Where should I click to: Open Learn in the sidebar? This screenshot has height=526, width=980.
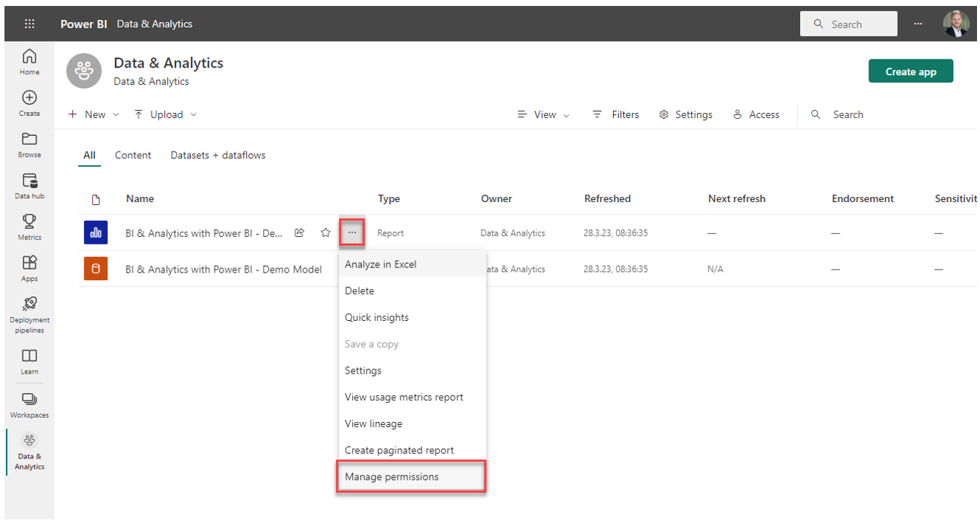point(30,362)
